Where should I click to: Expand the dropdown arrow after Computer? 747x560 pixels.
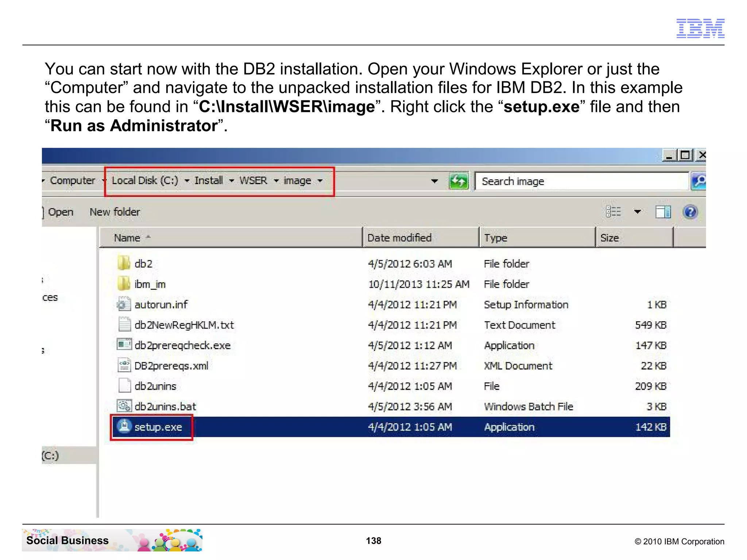(x=104, y=181)
